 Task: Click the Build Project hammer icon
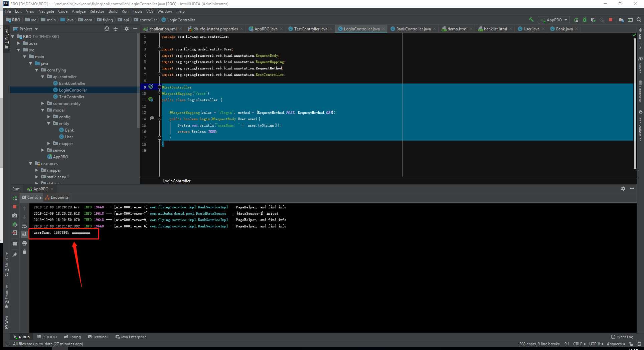point(531,20)
